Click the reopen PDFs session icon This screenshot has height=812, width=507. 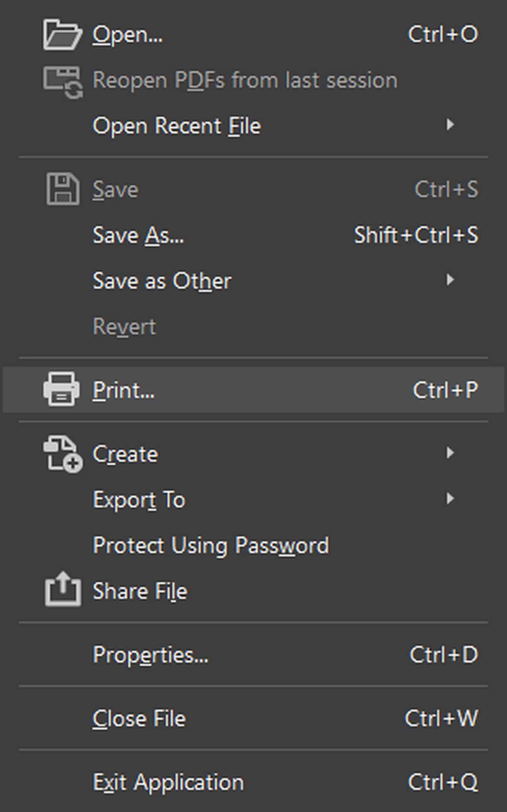(x=63, y=82)
